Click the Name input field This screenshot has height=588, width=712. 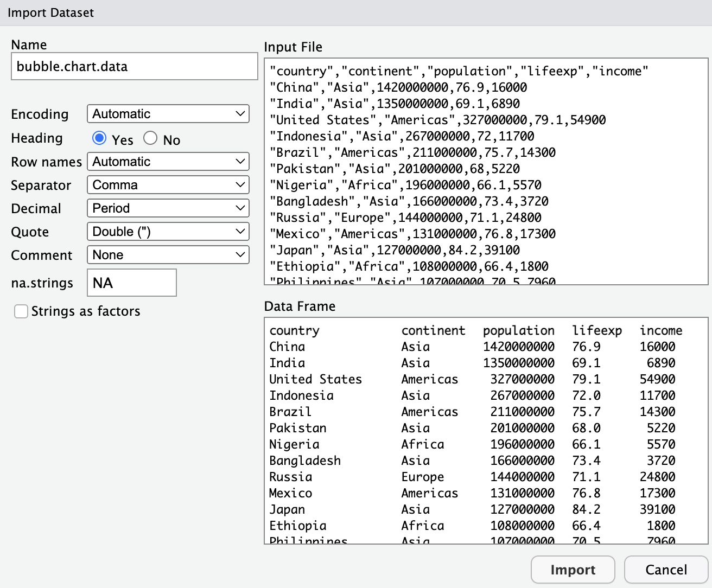point(134,66)
